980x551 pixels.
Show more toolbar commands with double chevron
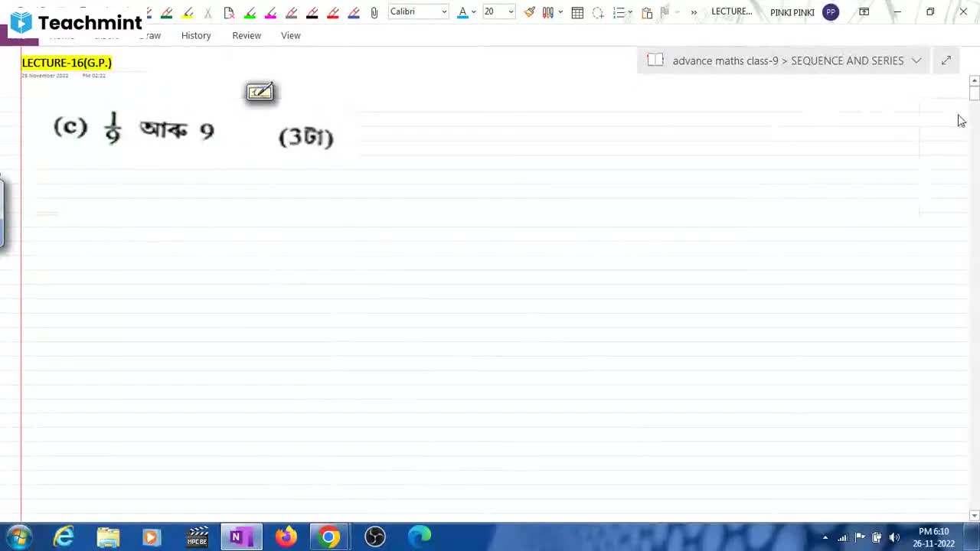coord(694,12)
